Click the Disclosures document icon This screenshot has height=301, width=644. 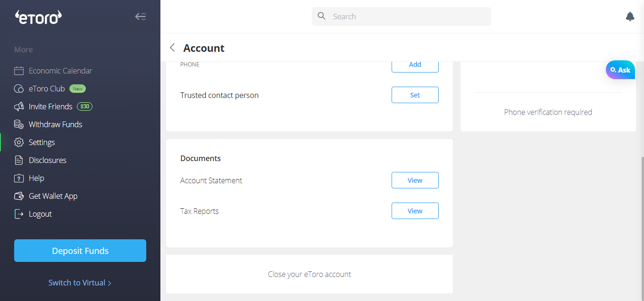(x=19, y=160)
